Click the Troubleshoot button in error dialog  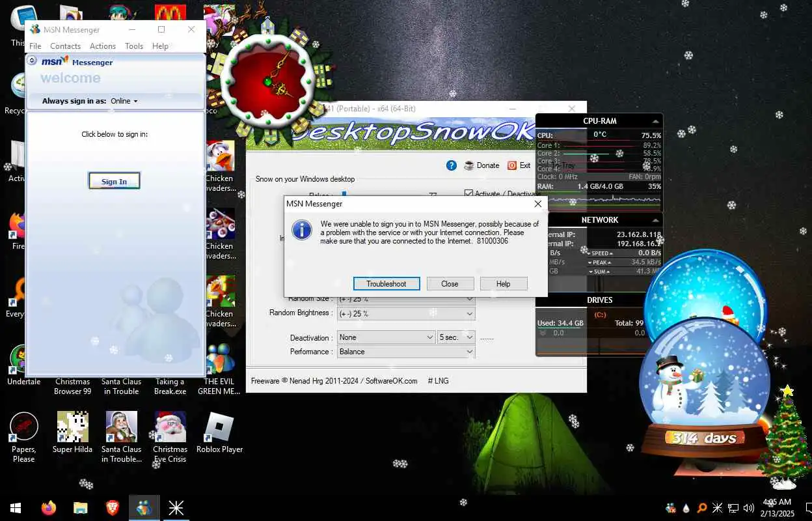coord(386,283)
